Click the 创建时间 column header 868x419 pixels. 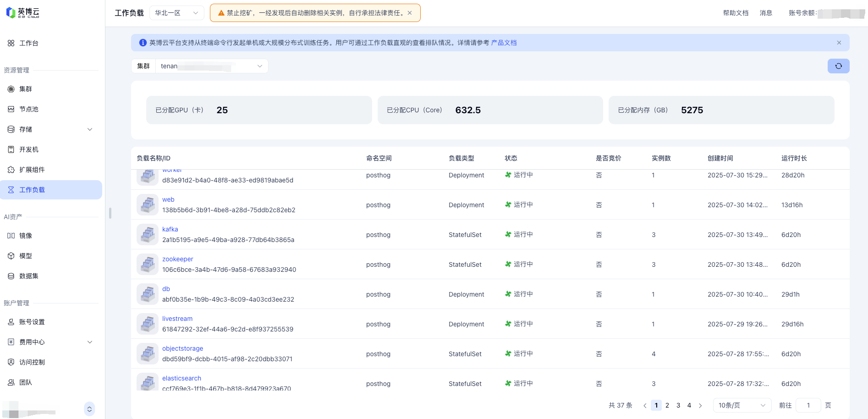pos(720,158)
